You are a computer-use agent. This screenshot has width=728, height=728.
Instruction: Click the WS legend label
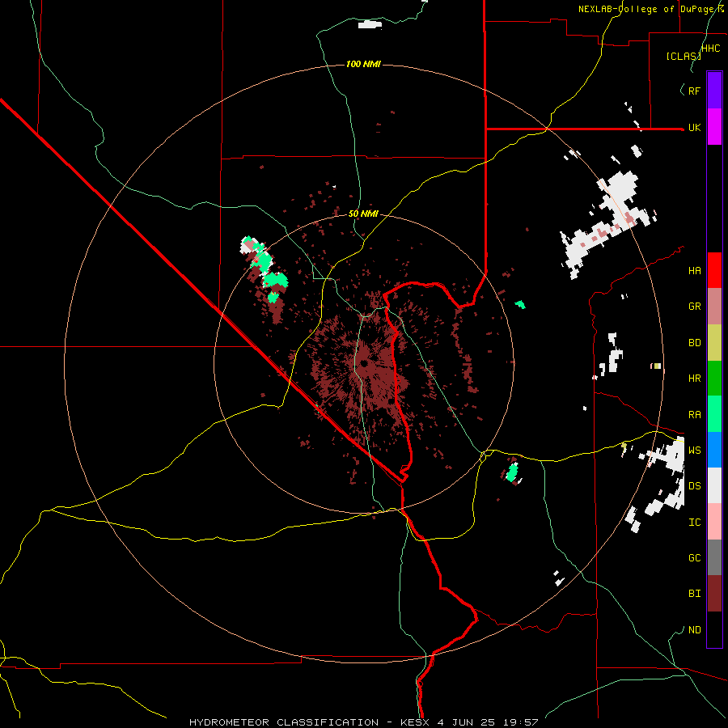pyautogui.click(x=694, y=451)
